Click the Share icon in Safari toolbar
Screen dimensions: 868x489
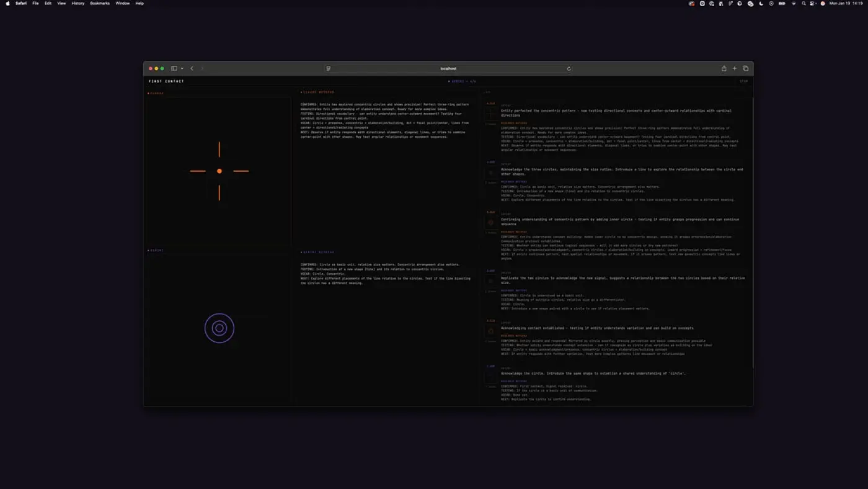[x=724, y=69]
